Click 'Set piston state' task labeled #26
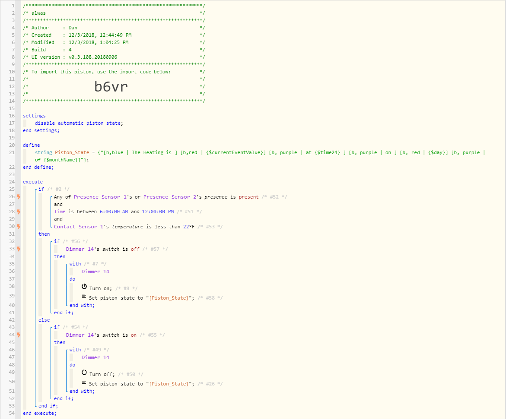The width and height of the screenshot is (509, 420). point(142,384)
